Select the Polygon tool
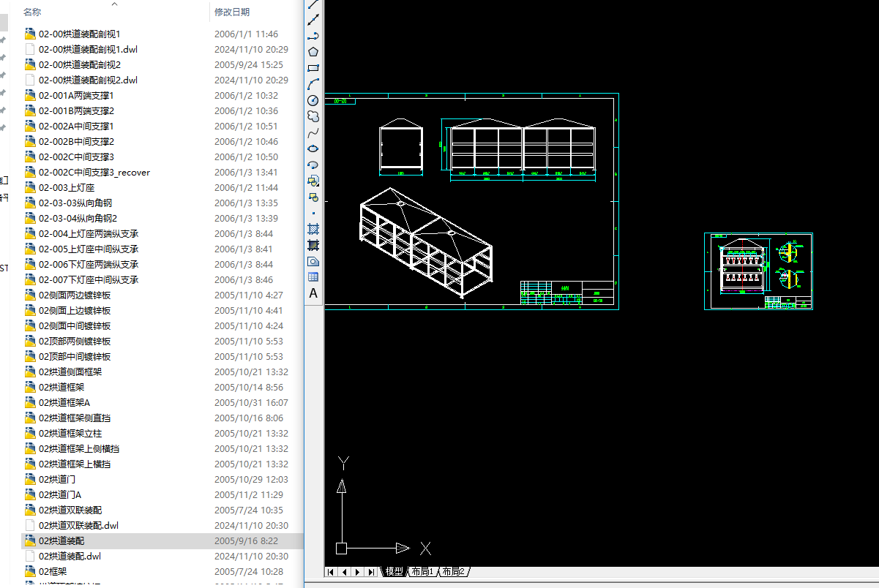 tap(313, 52)
